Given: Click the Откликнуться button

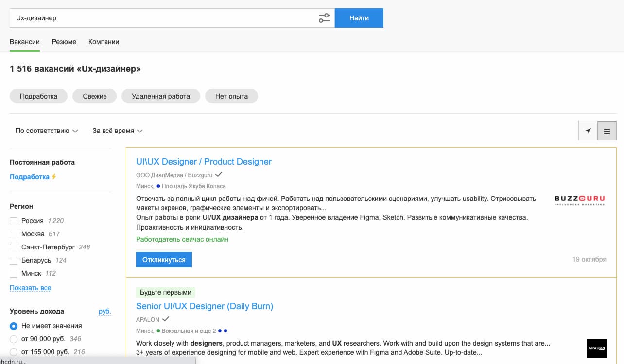Looking at the screenshot, I should 164,259.
